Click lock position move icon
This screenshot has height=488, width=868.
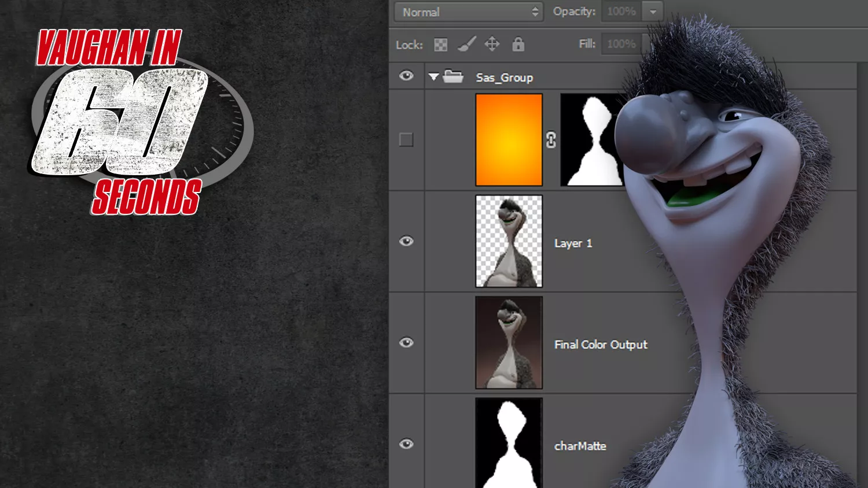pyautogui.click(x=492, y=44)
